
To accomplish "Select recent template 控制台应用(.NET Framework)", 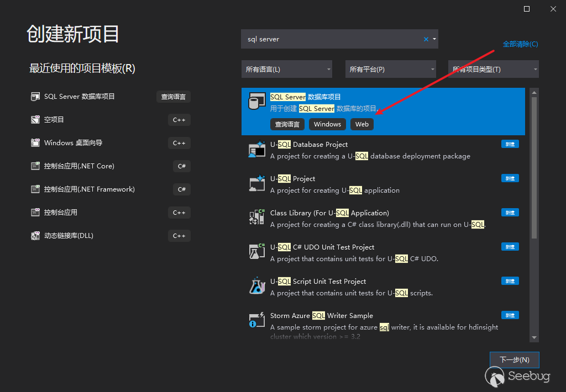I will click(110, 189).
